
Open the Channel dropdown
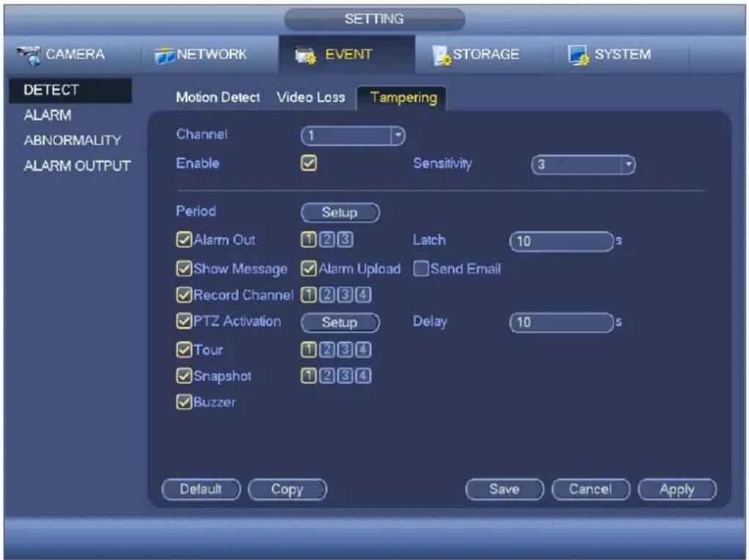click(x=353, y=136)
